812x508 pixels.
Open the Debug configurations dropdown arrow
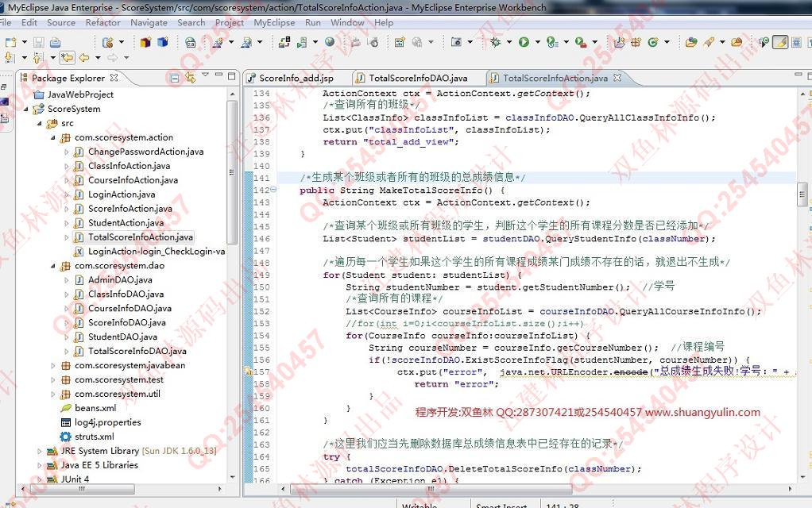[x=509, y=42]
